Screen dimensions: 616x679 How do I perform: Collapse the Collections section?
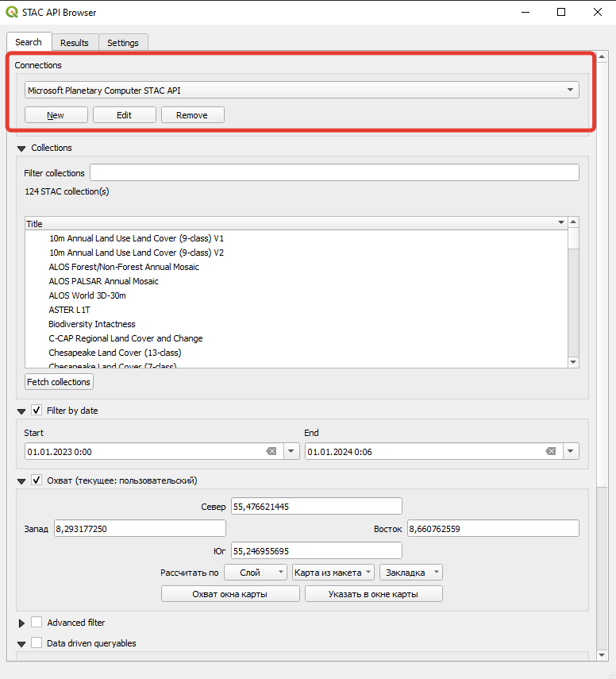21,149
